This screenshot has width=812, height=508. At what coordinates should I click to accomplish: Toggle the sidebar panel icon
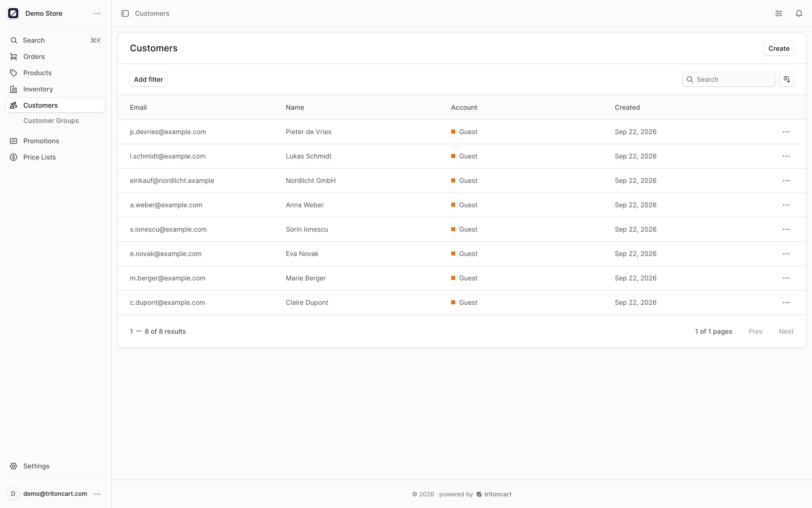125,13
